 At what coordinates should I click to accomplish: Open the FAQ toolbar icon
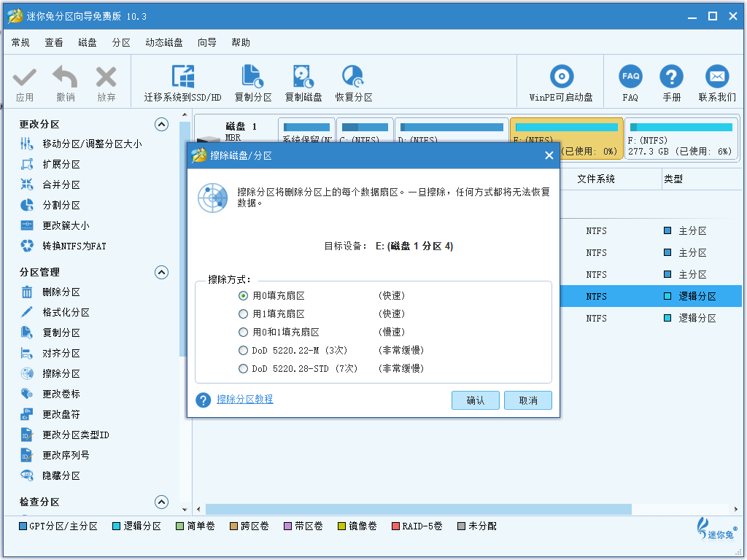[630, 77]
